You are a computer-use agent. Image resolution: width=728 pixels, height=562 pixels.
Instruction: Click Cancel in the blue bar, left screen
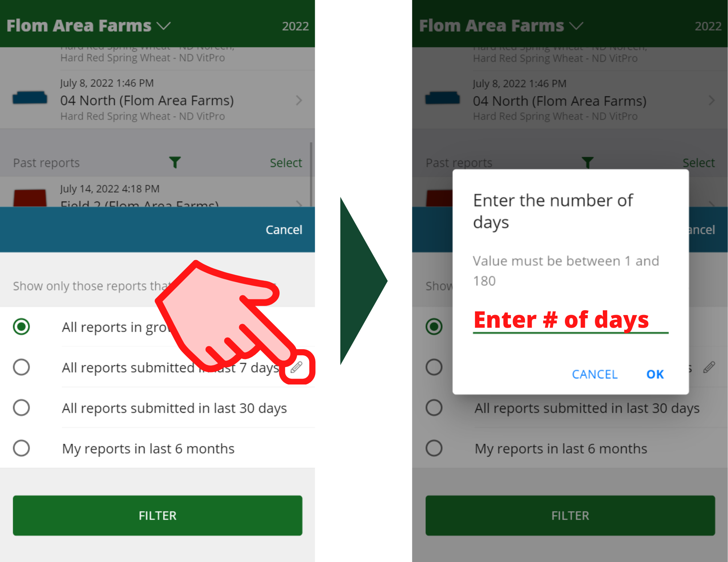(284, 230)
